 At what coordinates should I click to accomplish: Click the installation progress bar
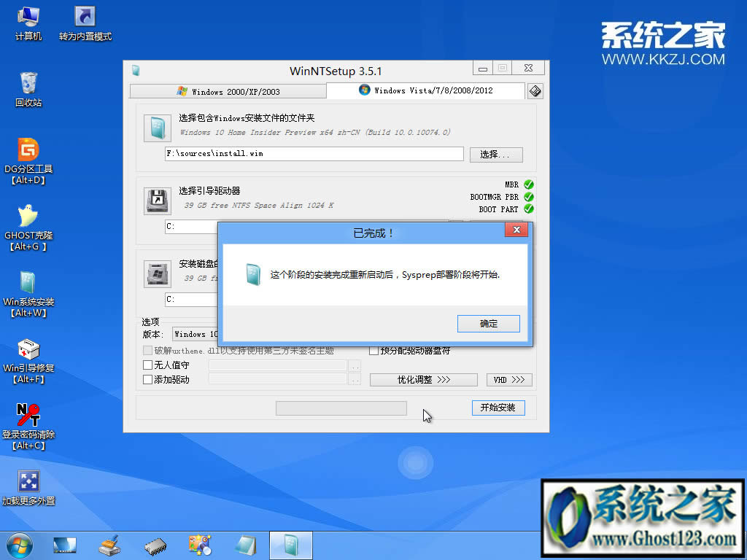point(341,408)
